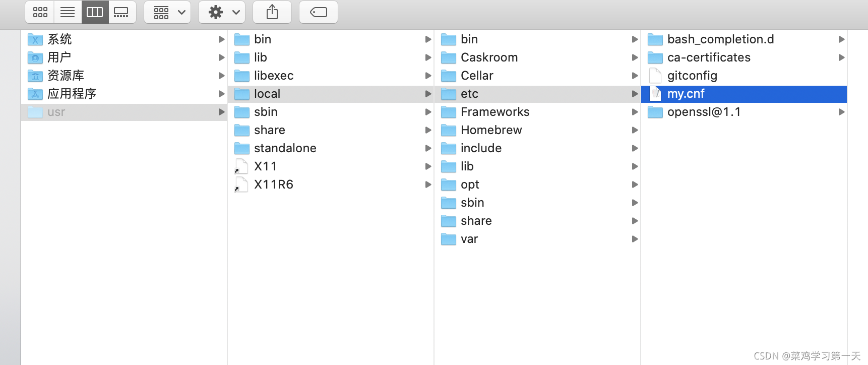Select the 应用程序 folder icon
The height and width of the screenshot is (365, 868).
tap(35, 94)
